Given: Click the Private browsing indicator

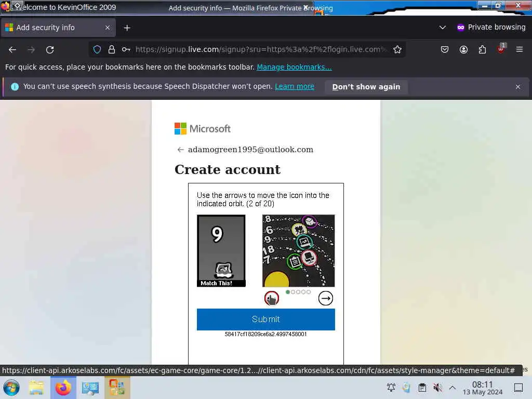Looking at the screenshot, I should (x=491, y=28).
